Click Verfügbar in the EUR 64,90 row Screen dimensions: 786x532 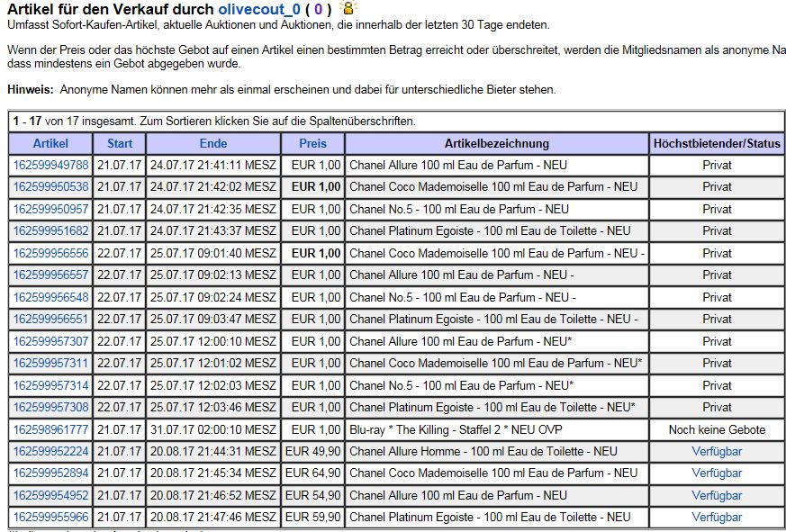point(717,473)
